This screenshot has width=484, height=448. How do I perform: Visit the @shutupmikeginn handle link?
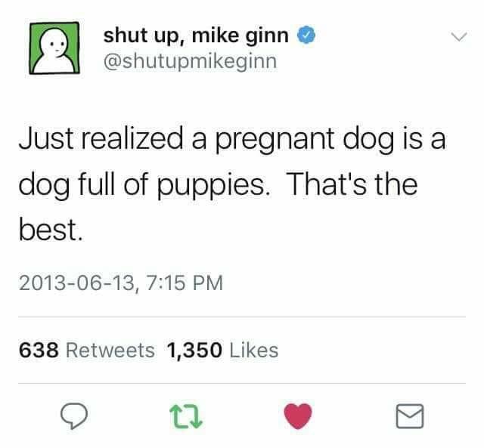(190, 62)
